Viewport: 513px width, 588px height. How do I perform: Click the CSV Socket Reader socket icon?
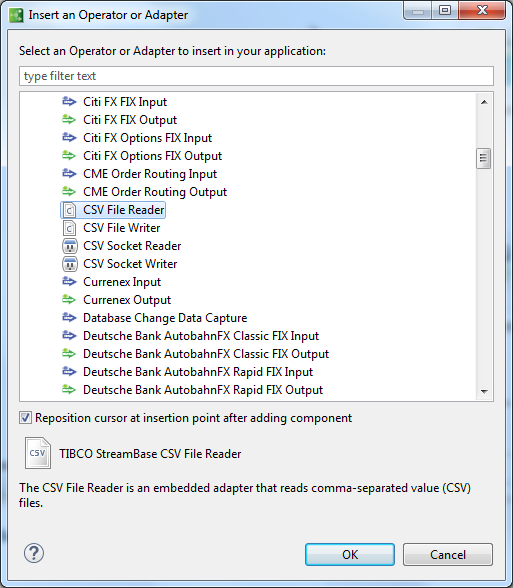pos(69,246)
